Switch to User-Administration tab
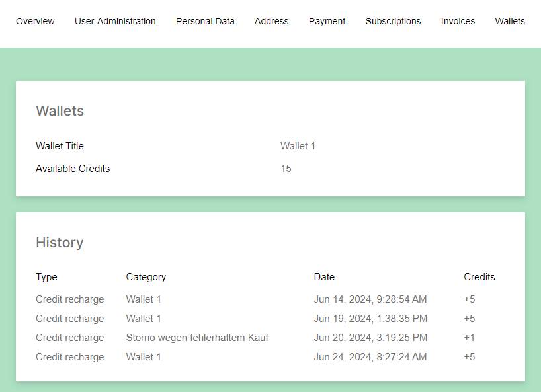Image resolution: width=541 pixels, height=392 pixels. pyautogui.click(x=115, y=21)
